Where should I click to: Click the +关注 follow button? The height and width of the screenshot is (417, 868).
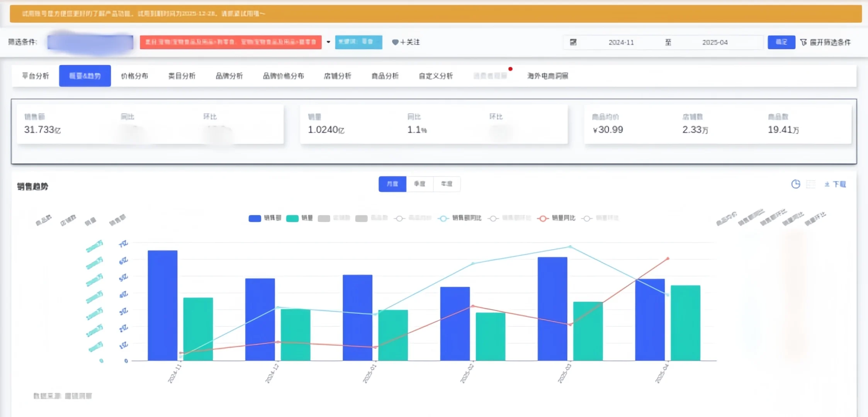pyautogui.click(x=406, y=42)
